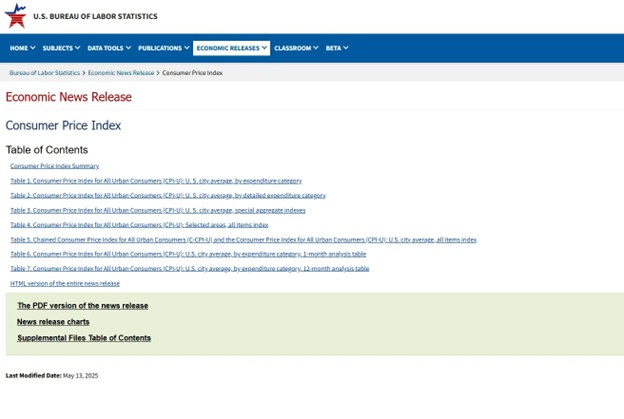The width and height of the screenshot is (624, 419).
Task: Expand the chevron next to Beta
Action: pyautogui.click(x=346, y=48)
